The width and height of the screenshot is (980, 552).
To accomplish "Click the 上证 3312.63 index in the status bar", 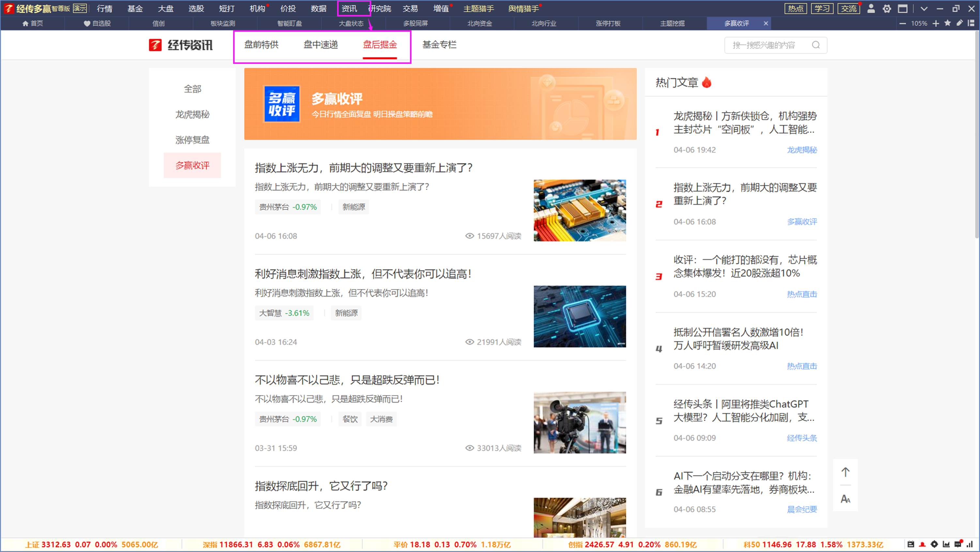I will point(91,545).
